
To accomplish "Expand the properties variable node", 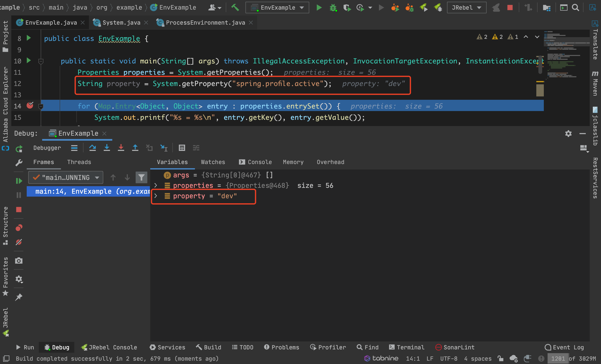I will coord(156,185).
